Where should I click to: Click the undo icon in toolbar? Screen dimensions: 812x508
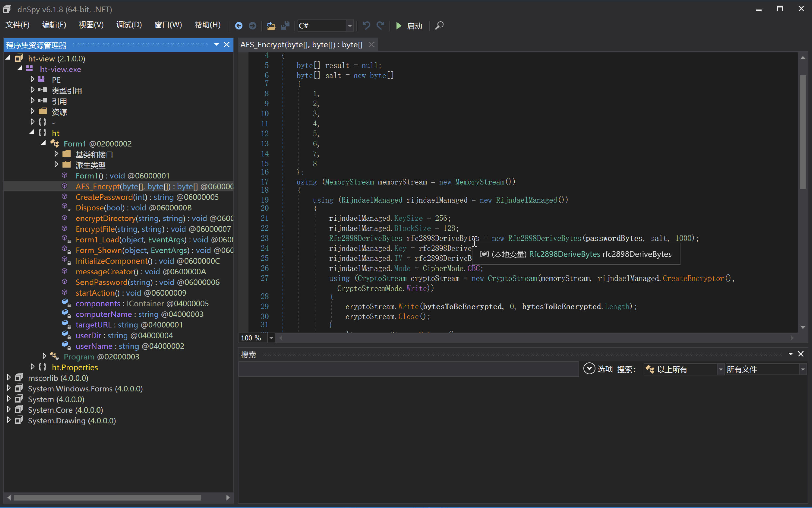[366, 26]
